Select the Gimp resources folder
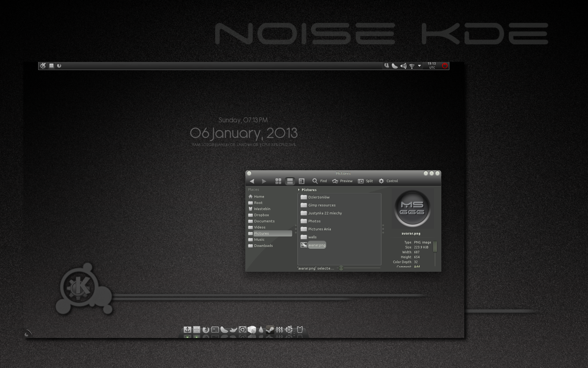Screen dimensions: 588x368 point(318,205)
